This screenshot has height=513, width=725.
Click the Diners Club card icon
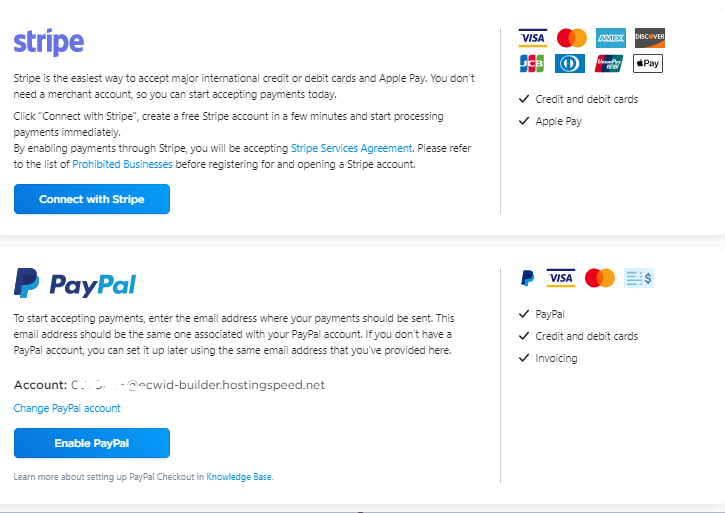[572, 64]
